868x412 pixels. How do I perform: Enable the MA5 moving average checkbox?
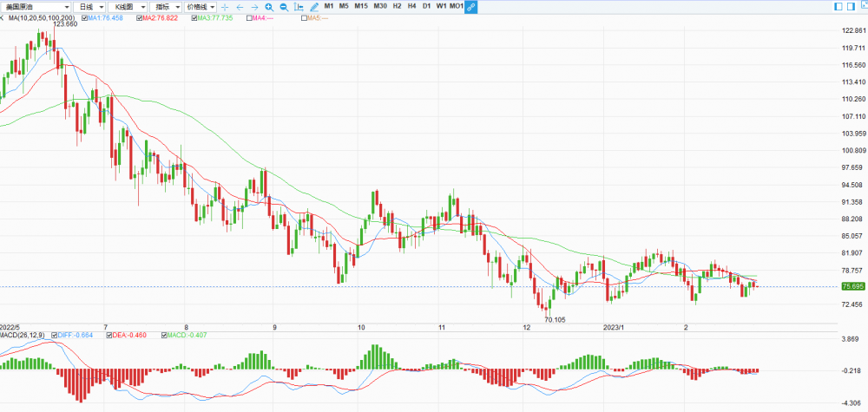point(303,18)
